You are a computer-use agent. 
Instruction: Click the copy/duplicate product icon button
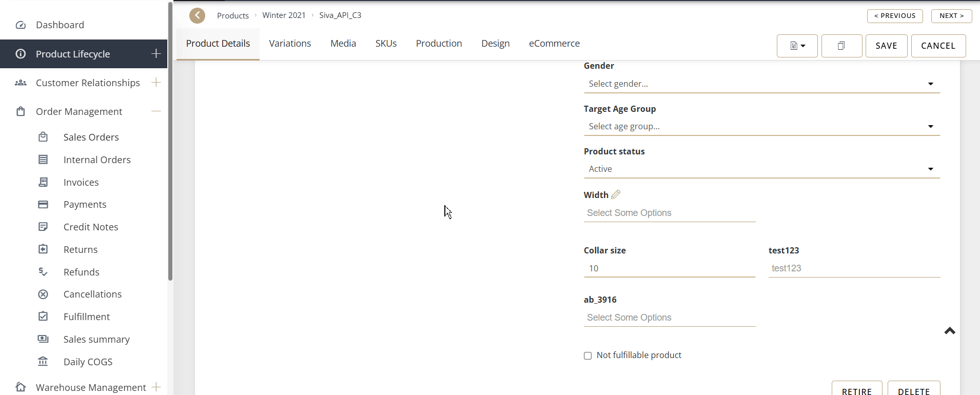click(x=841, y=46)
